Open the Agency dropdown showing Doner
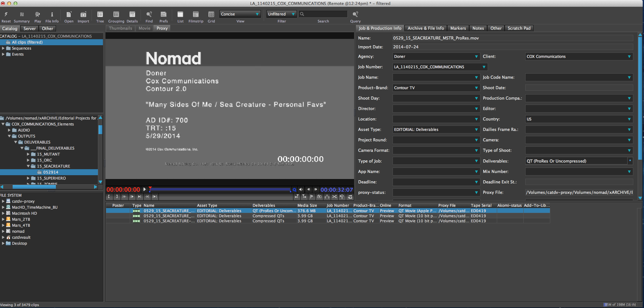Image resolution: width=644 pixels, height=308 pixels. [x=436, y=57]
